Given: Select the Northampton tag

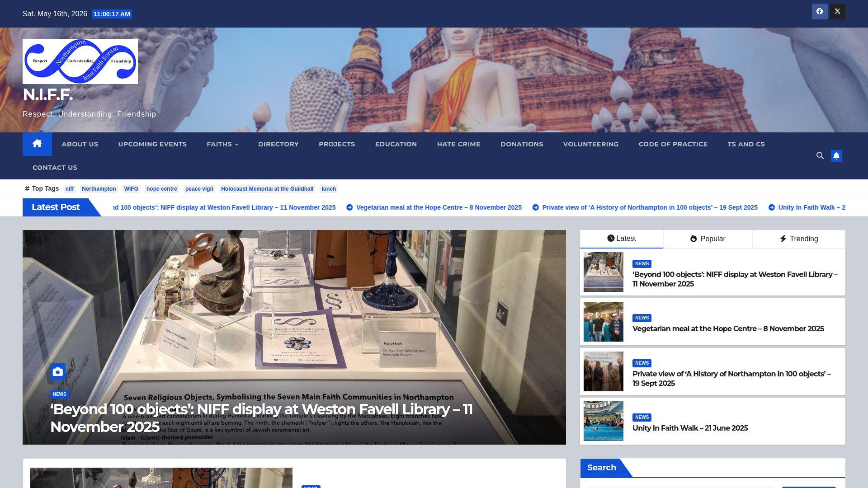Looking at the screenshot, I should tap(99, 189).
